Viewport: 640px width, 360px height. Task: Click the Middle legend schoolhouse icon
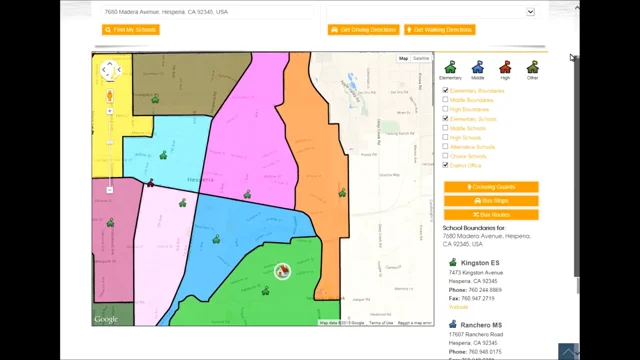point(478,67)
